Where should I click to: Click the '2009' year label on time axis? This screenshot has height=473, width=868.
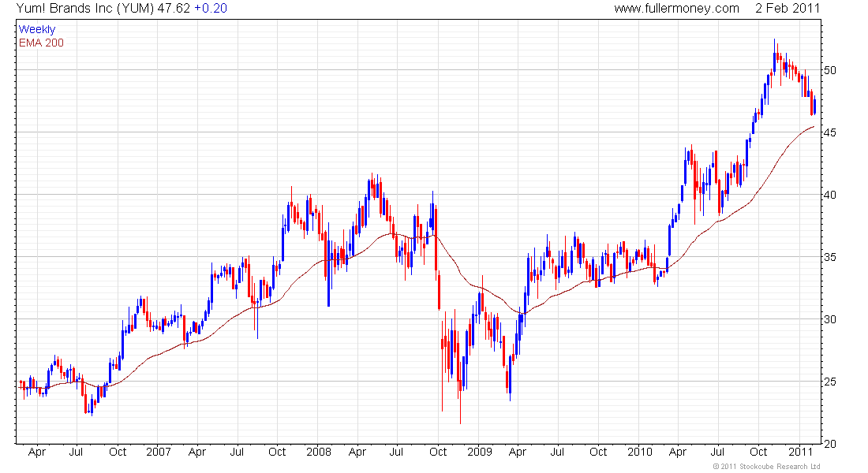tap(480, 452)
